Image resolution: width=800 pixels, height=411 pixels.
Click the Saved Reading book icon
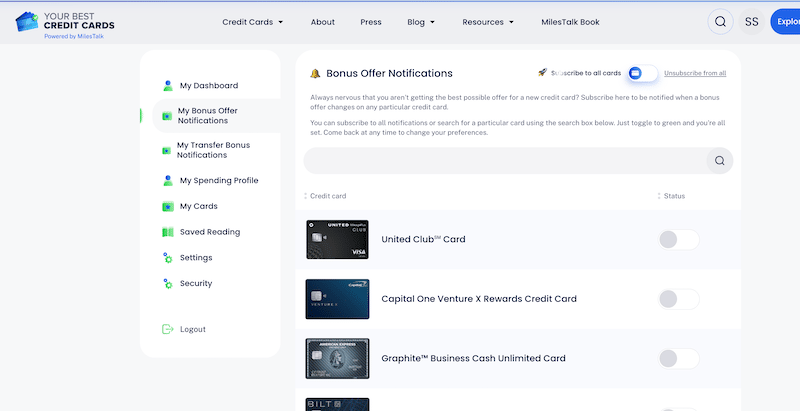[x=168, y=232]
